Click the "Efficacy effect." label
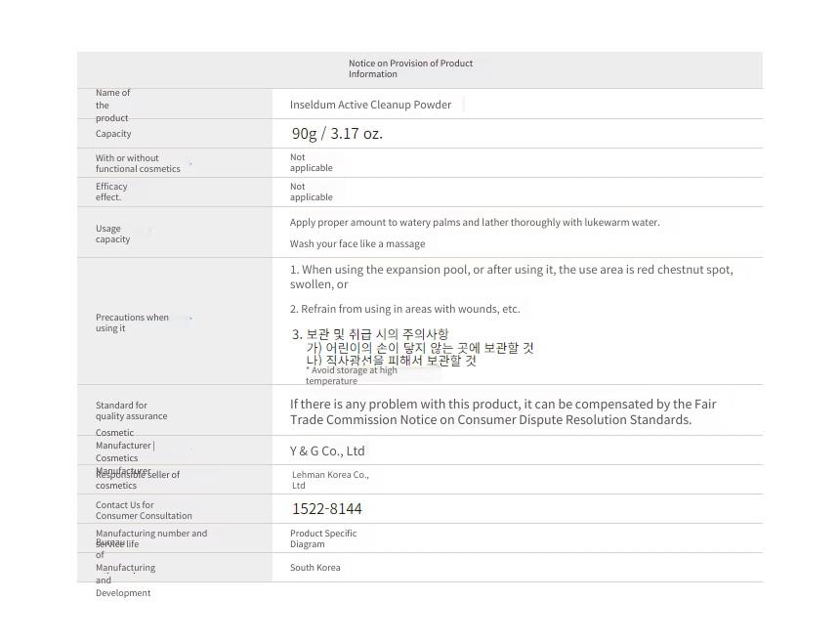This screenshot has width=840, height=644. (111, 192)
